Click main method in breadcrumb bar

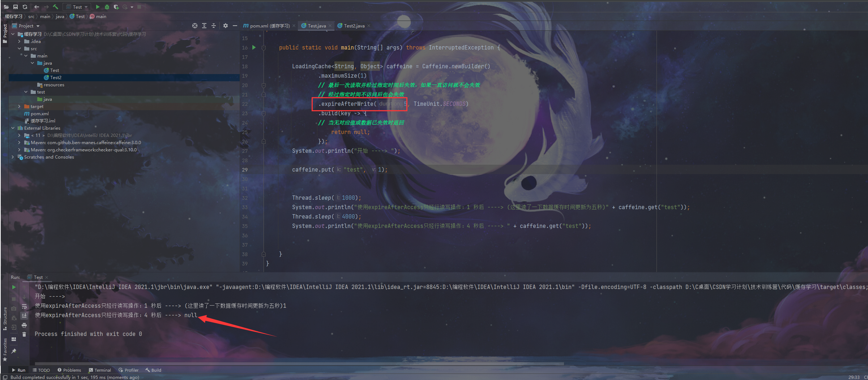[x=98, y=16]
